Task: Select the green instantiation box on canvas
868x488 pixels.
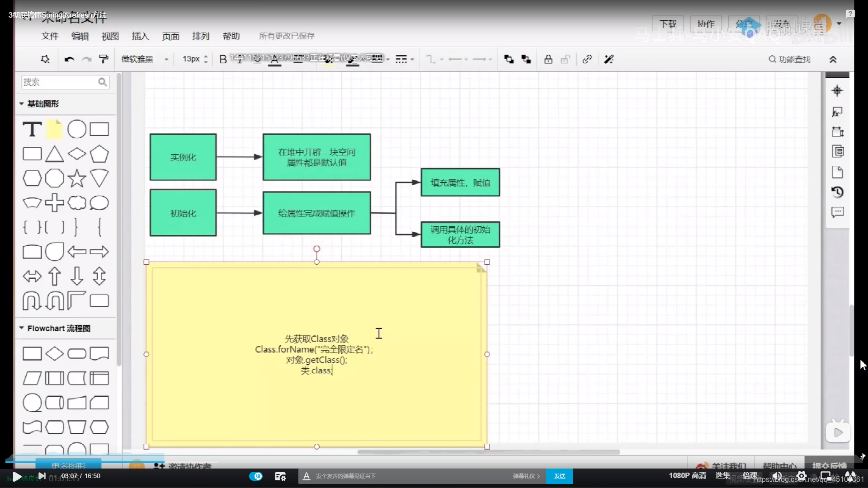Action: (x=183, y=157)
